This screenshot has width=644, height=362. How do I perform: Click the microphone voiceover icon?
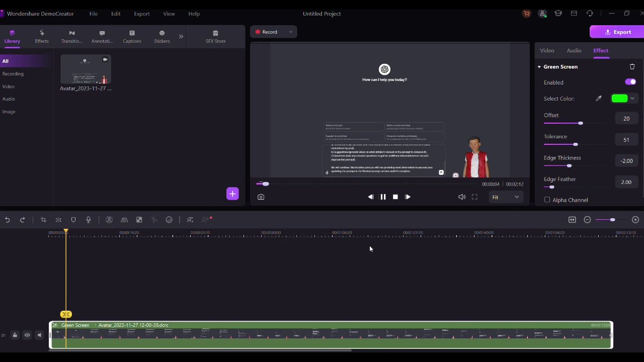click(x=89, y=220)
